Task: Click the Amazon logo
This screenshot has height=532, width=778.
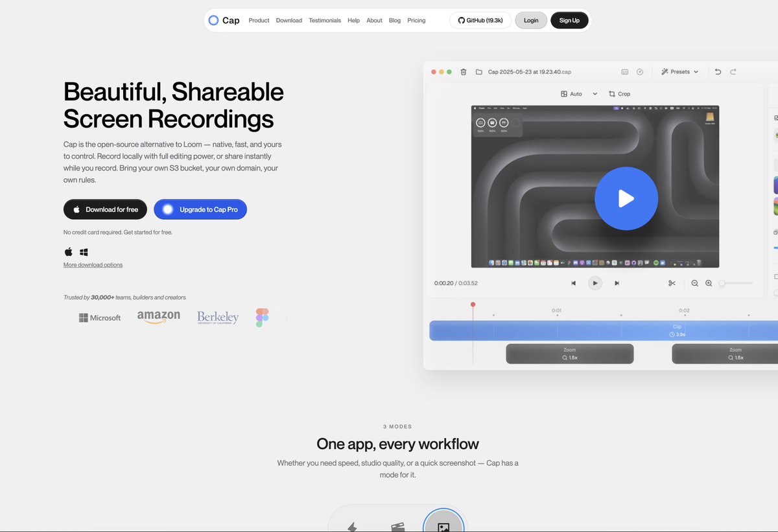Action: pos(159,317)
